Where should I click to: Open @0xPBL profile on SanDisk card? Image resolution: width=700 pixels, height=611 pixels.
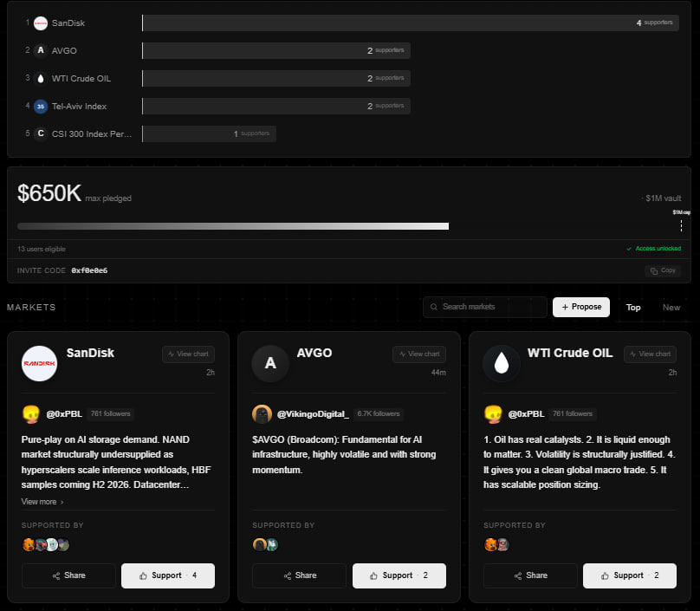point(64,414)
